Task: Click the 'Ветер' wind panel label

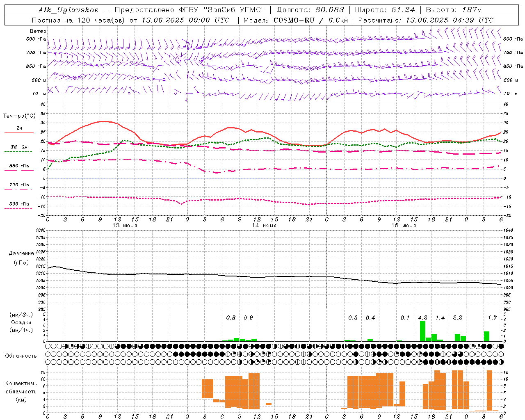Action: [x=38, y=31]
